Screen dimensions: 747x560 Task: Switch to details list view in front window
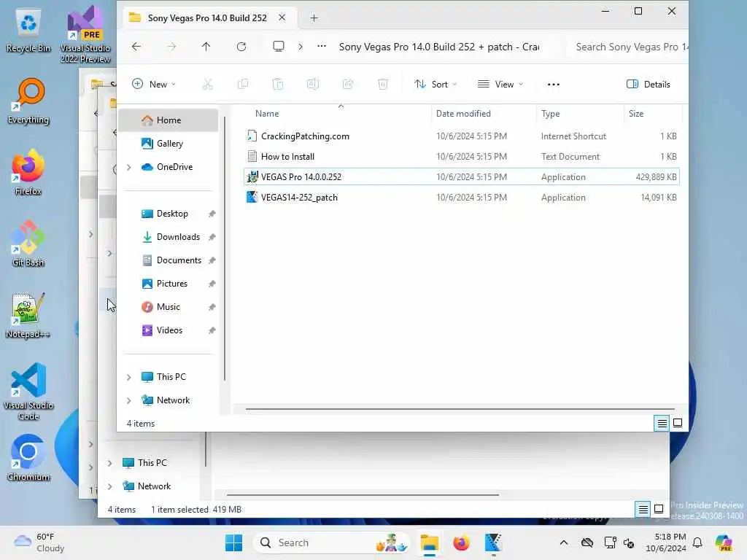coord(662,423)
